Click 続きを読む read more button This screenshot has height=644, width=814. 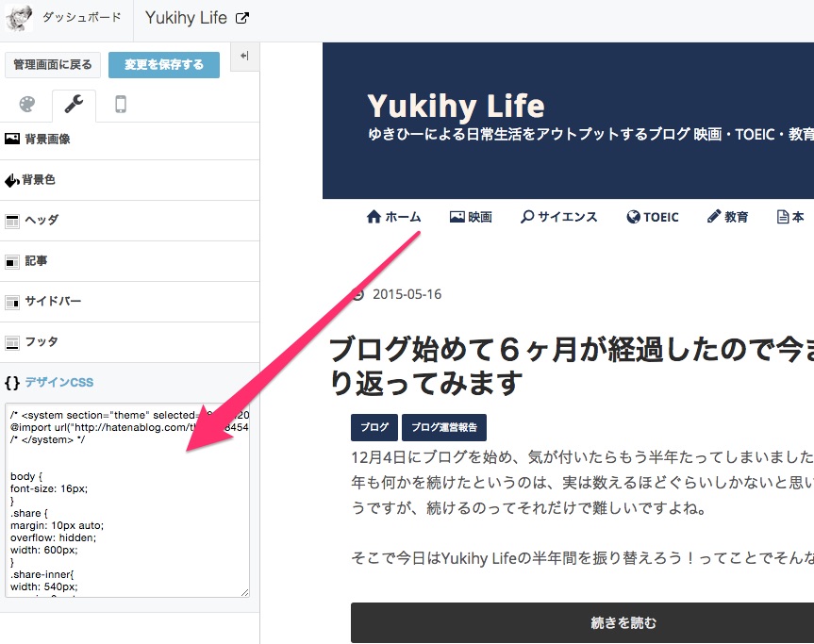coord(583,622)
